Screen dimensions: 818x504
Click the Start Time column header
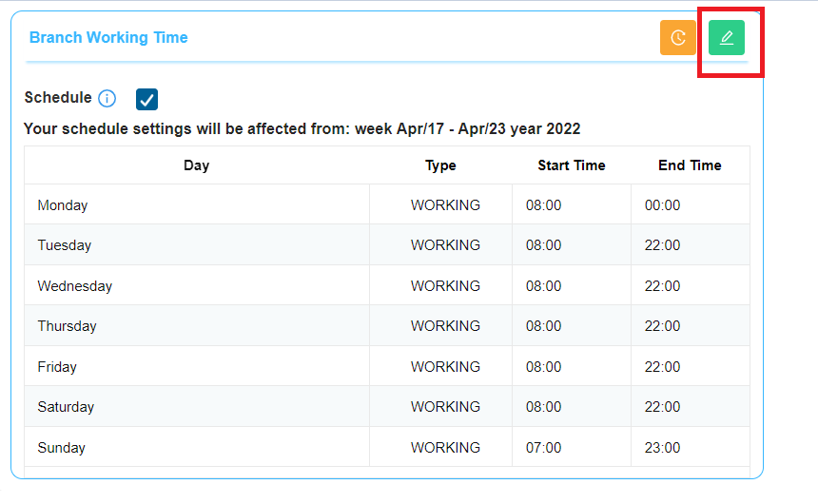572,165
